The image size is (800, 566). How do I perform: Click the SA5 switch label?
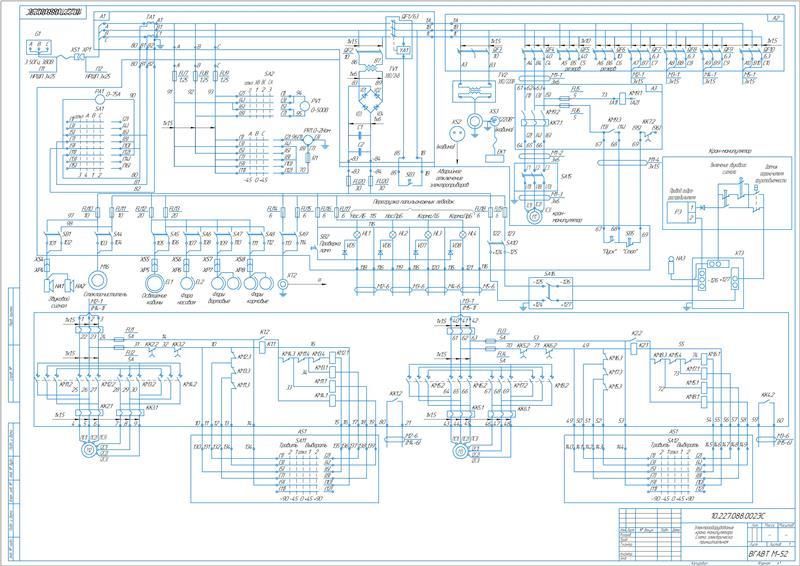(175, 234)
